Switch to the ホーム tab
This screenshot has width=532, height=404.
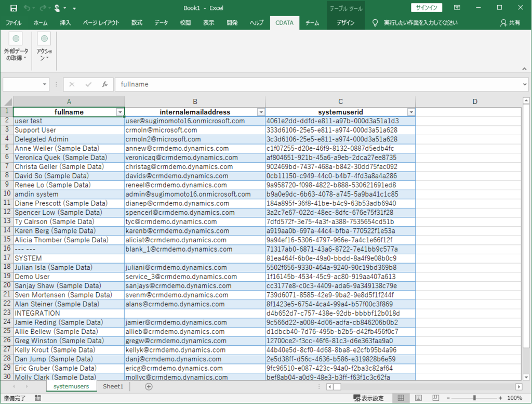41,23
